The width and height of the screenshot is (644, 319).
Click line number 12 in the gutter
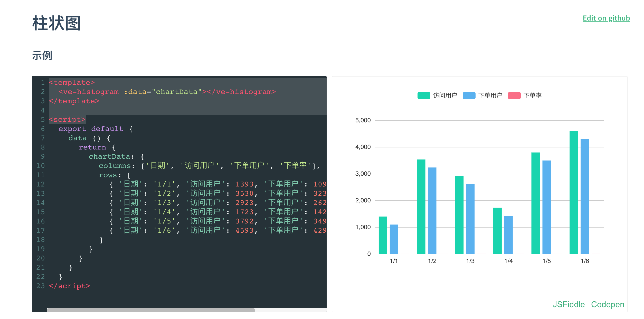(x=41, y=184)
